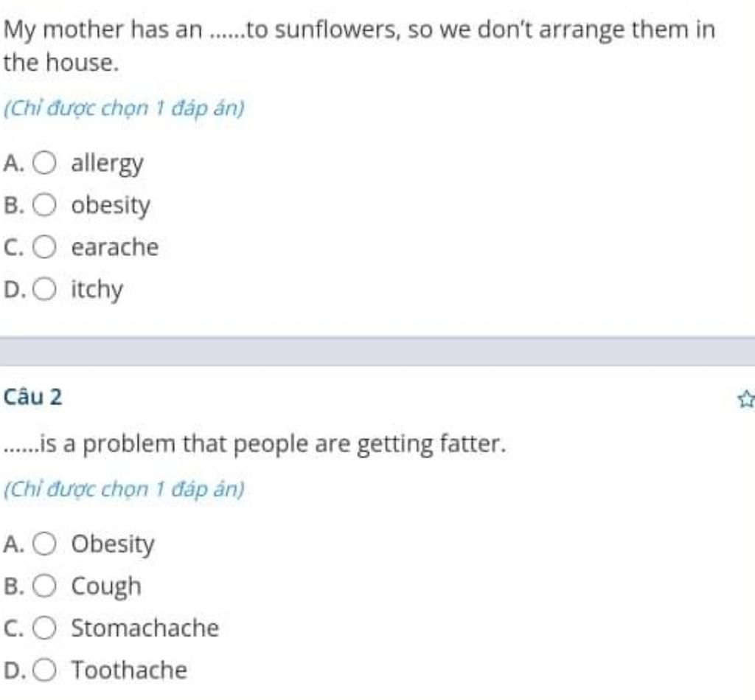
Task: Click the Câu 2 question heading
Action: (32, 398)
